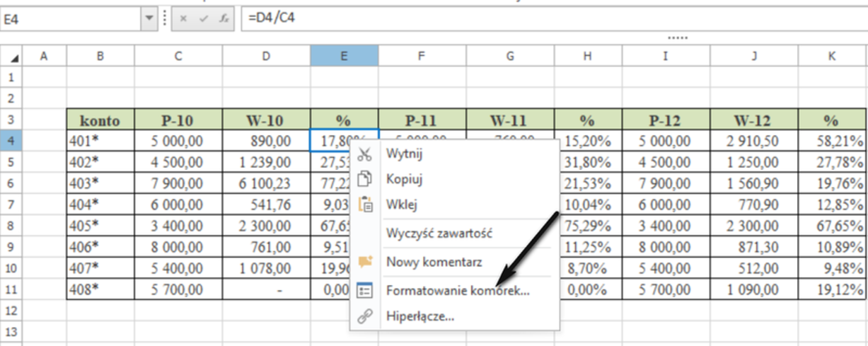Click the cell with account 405*
868x346 pixels.
pos(100,226)
